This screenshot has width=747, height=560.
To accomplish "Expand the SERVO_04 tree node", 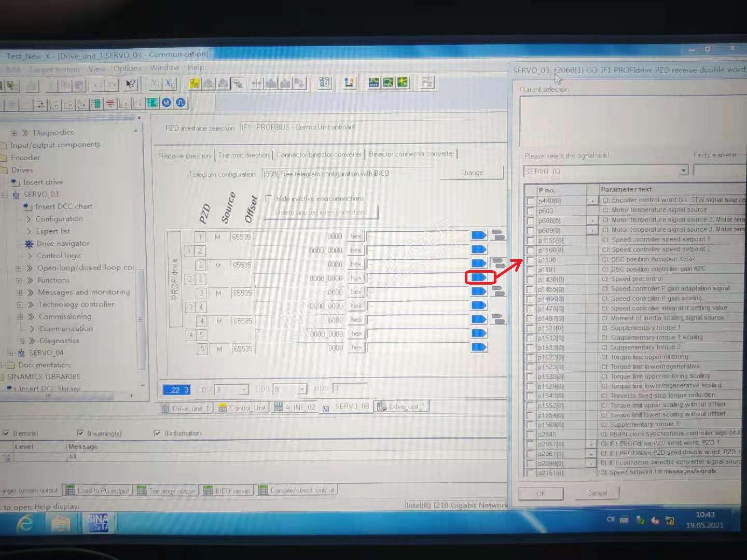I will [10, 353].
